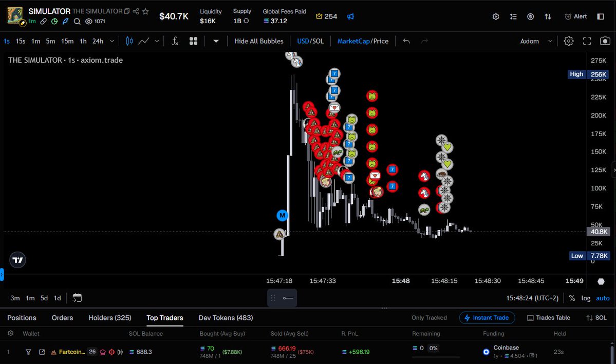Copy the token address next to THE SIMULATOR
The width and height of the screenshot is (616, 364).
[x=127, y=11]
